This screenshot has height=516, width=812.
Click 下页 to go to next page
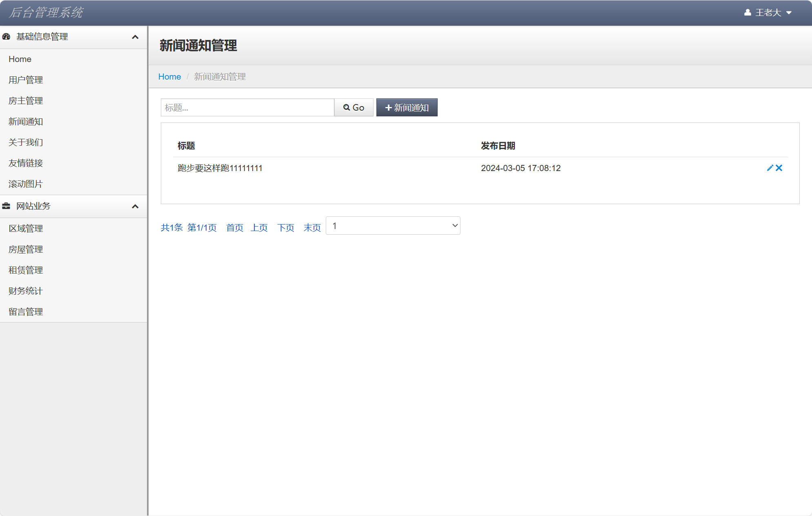pos(286,228)
